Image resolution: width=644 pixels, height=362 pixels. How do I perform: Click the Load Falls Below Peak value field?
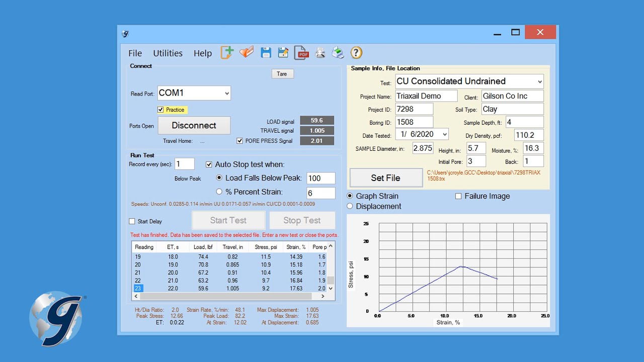coord(321,178)
